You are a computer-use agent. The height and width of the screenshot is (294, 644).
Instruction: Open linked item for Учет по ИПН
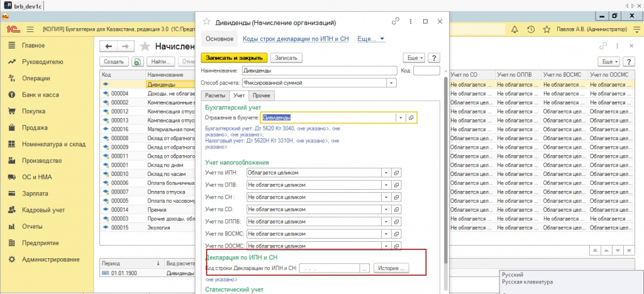[396, 173]
